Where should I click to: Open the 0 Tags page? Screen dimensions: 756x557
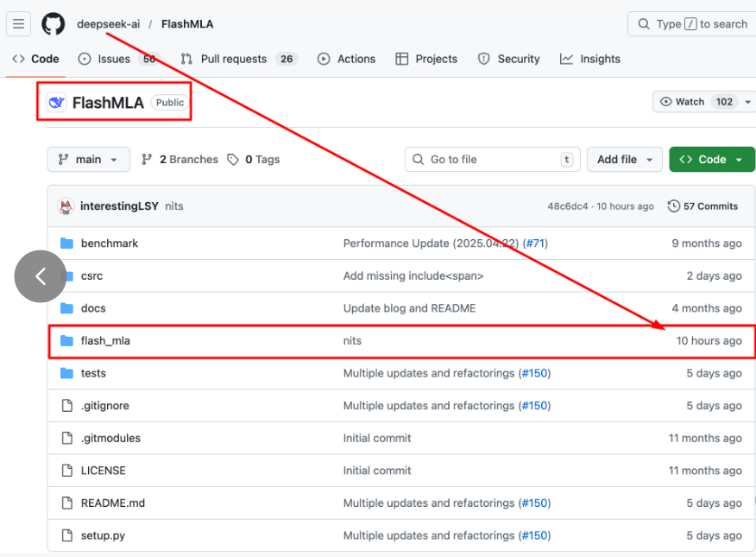tap(254, 160)
